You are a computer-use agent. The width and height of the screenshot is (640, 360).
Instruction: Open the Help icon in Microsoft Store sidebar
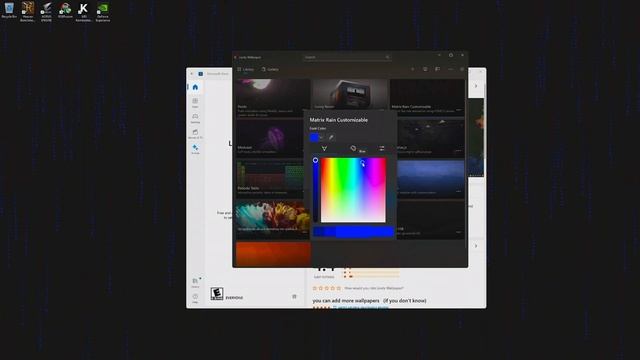pyautogui.click(x=195, y=298)
